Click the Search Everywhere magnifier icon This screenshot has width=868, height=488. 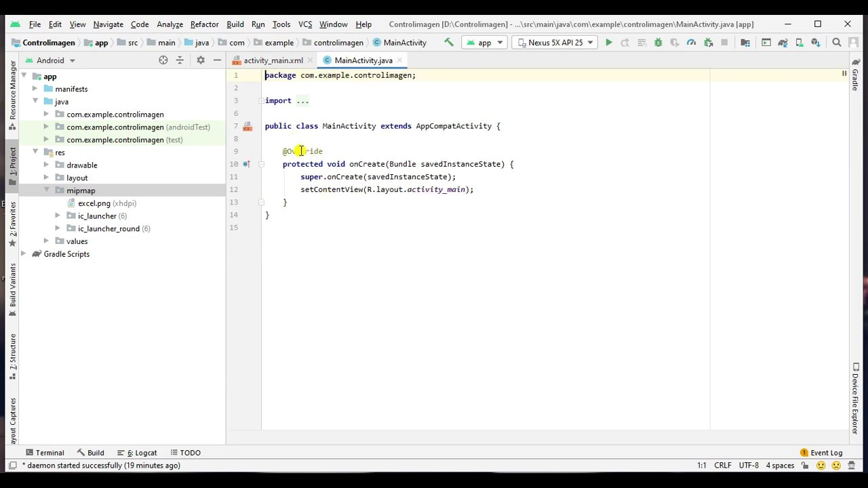point(837,42)
